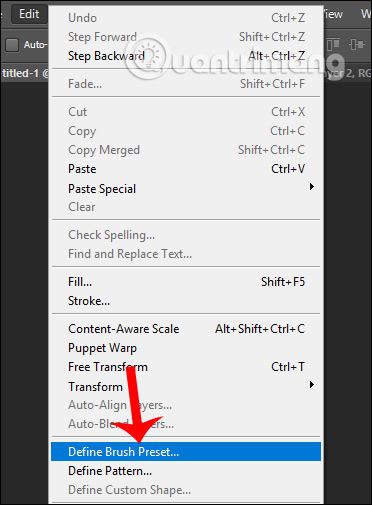Click the align edges icon in options bar
This screenshot has width=372, height=505.
tap(333, 44)
